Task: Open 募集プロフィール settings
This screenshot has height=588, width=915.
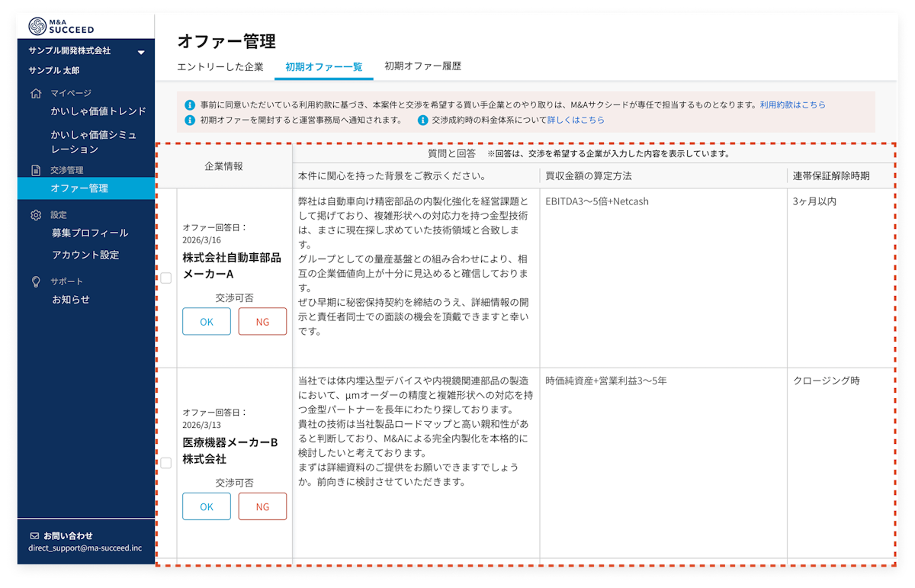Action: click(x=90, y=233)
